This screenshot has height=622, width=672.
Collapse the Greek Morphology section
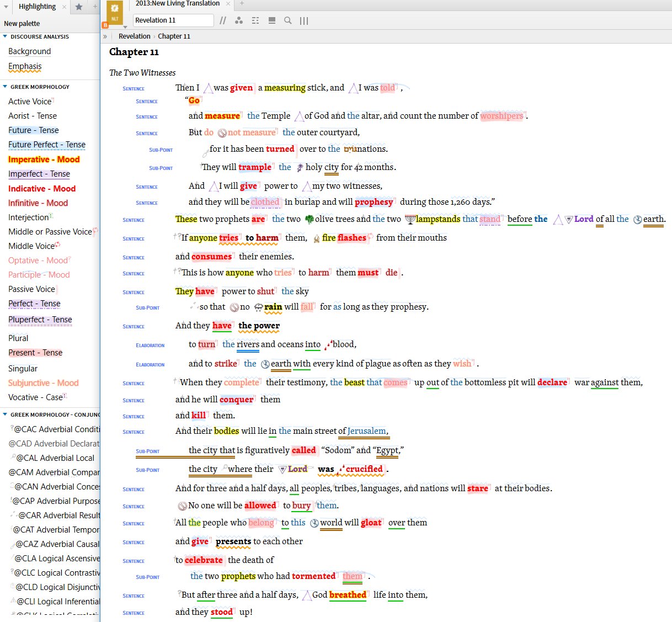pos(5,87)
